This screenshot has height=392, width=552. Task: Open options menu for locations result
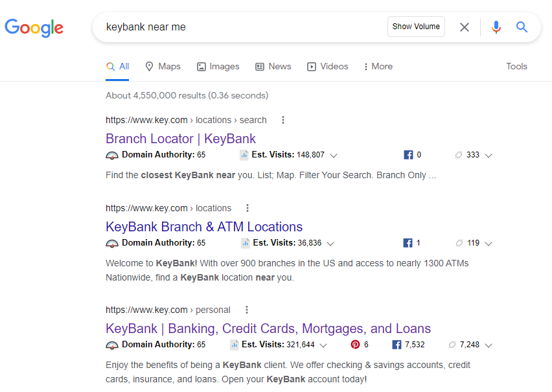click(247, 208)
